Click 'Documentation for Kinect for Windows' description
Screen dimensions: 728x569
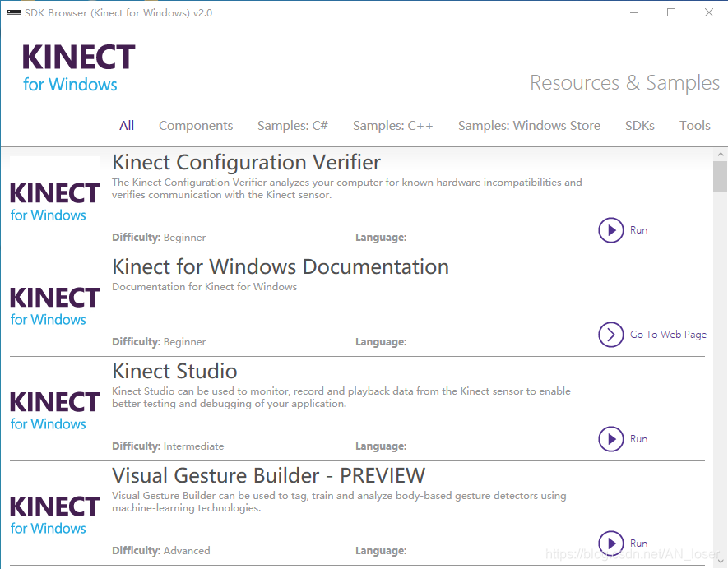[x=204, y=287]
